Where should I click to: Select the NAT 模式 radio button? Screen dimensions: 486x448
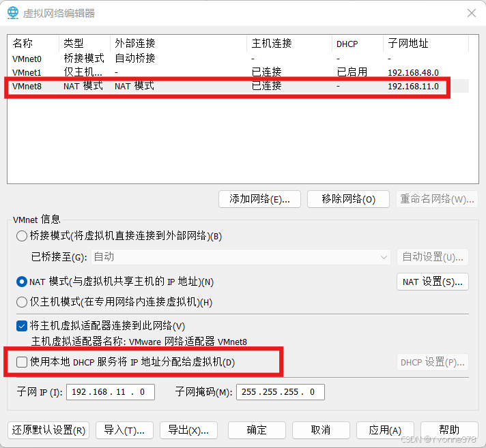click(22, 282)
